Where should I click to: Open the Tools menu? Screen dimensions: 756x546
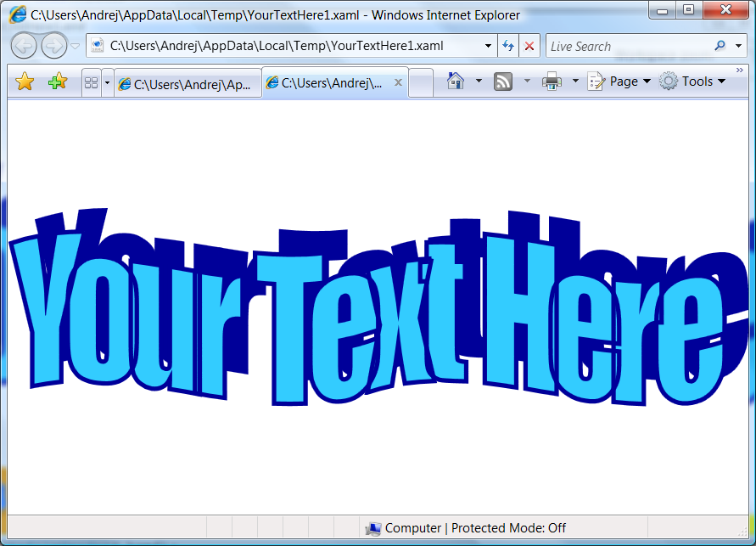[692, 81]
